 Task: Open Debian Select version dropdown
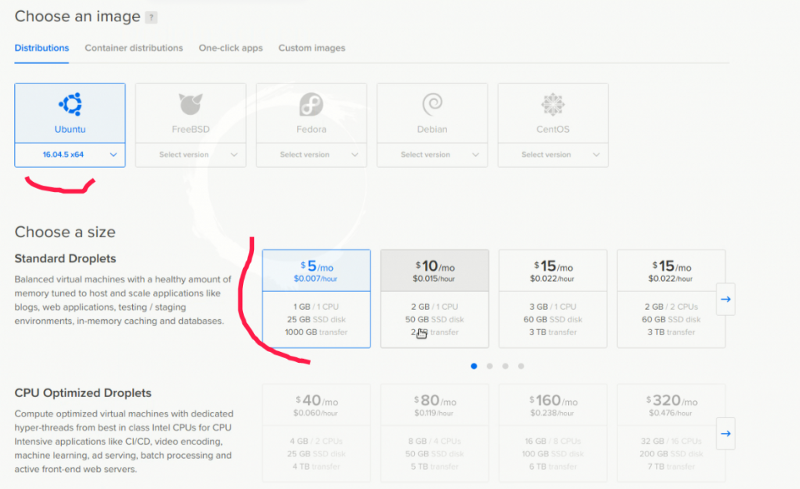click(432, 155)
